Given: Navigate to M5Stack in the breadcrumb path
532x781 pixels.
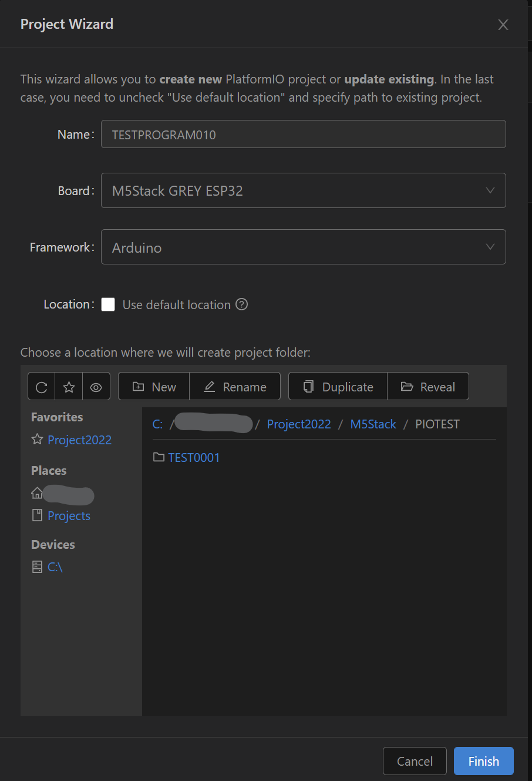Looking at the screenshot, I should 373,424.
